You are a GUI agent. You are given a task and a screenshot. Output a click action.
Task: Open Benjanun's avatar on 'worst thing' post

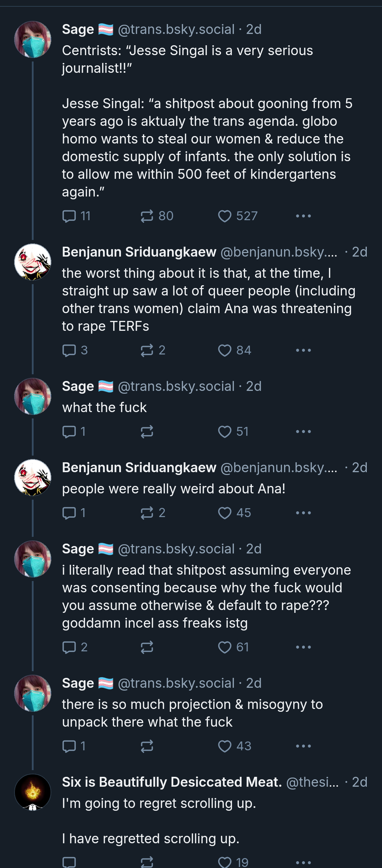tap(33, 262)
